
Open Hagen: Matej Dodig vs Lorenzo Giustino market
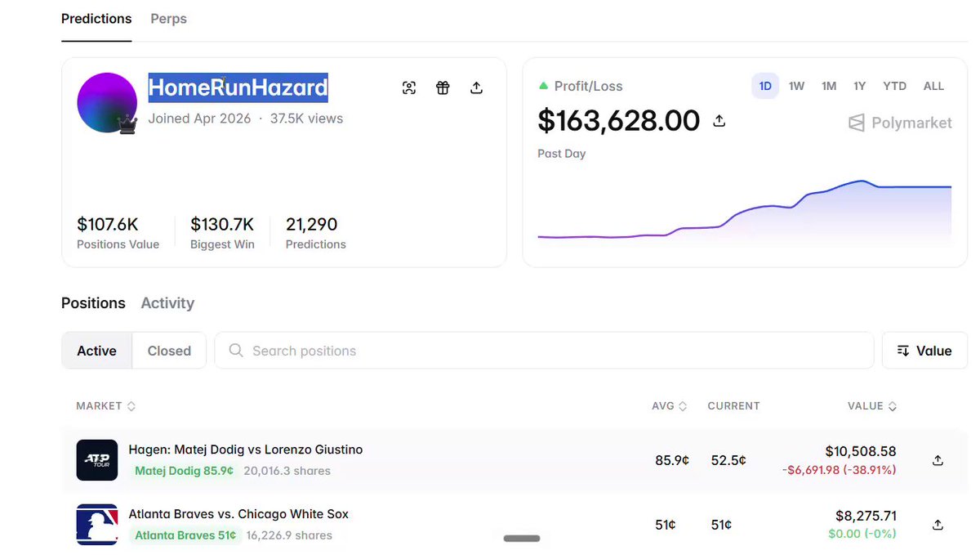click(246, 450)
